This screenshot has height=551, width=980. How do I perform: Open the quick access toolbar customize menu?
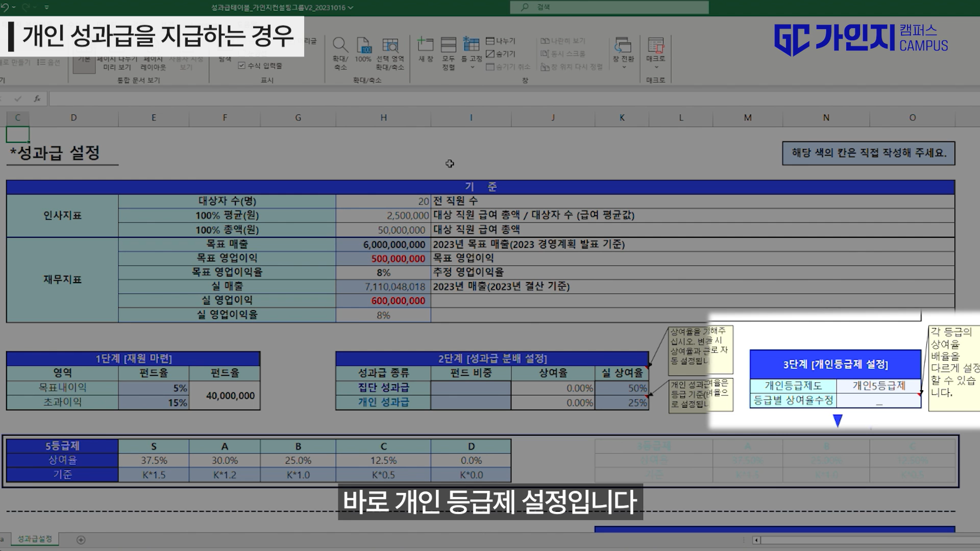point(46,7)
